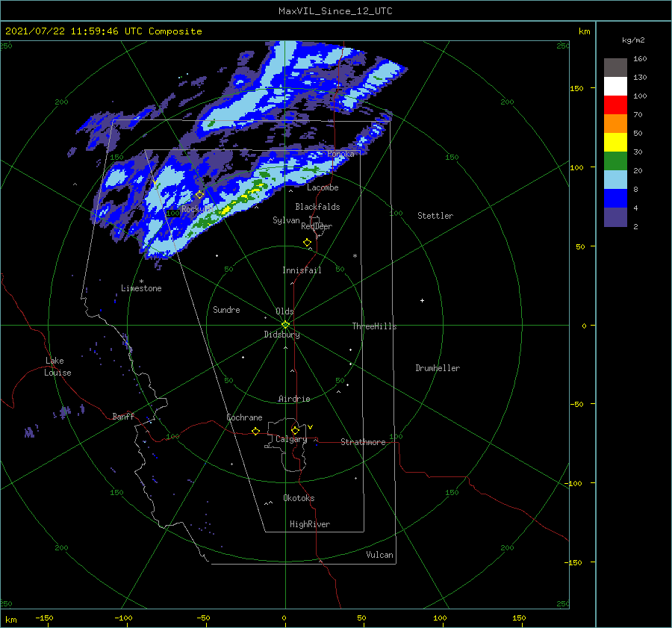672x628 pixels.
Task: Click the Sylvan label
Action: (x=286, y=220)
